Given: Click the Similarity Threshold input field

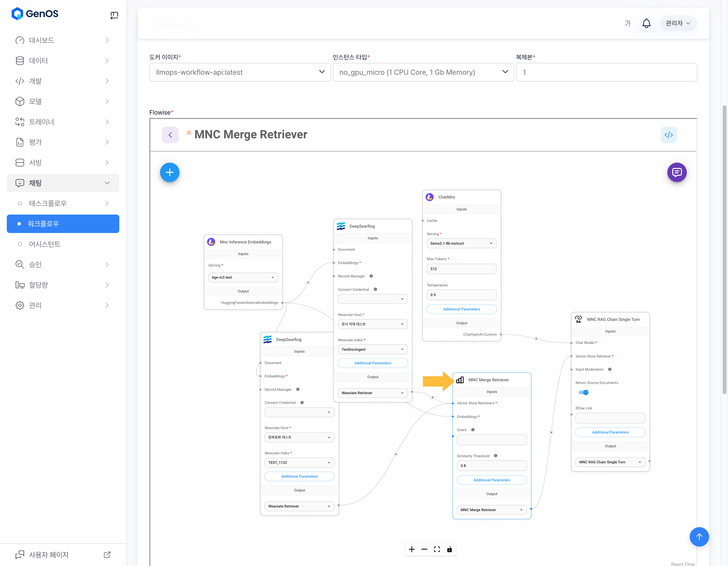Looking at the screenshot, I should tap(491, 466).
